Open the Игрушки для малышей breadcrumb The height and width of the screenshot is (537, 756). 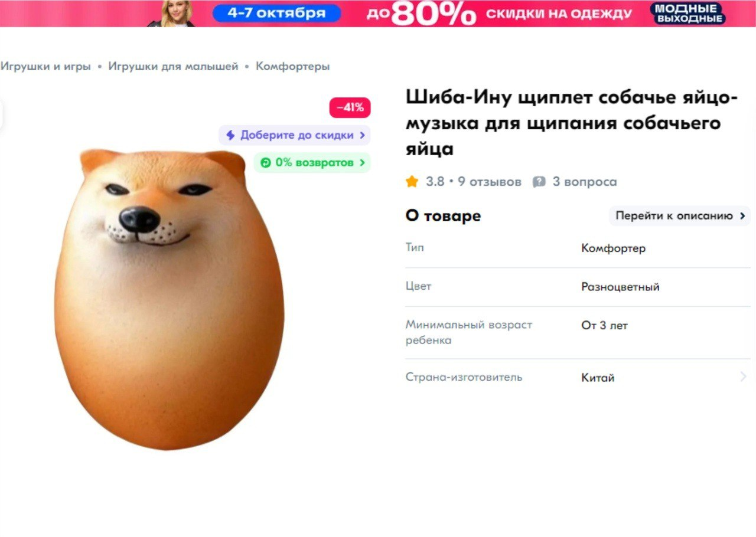pos(173,66)
